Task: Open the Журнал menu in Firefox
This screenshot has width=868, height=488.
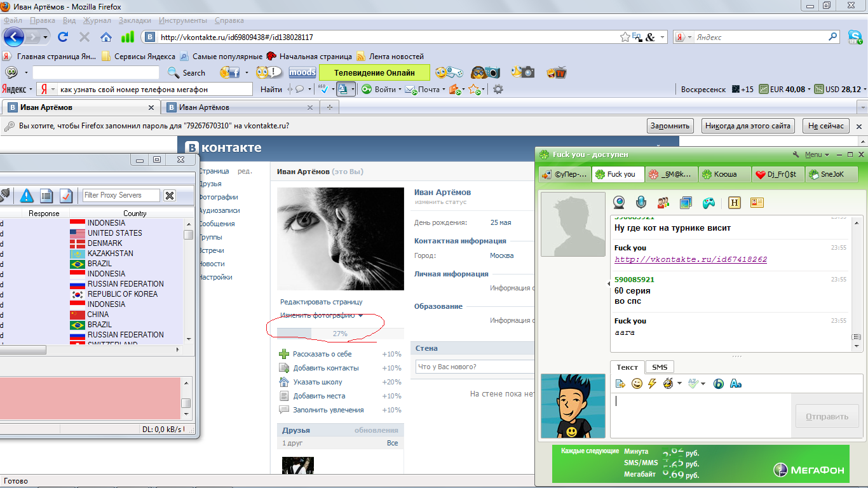Action: click(x=97, y=20)
